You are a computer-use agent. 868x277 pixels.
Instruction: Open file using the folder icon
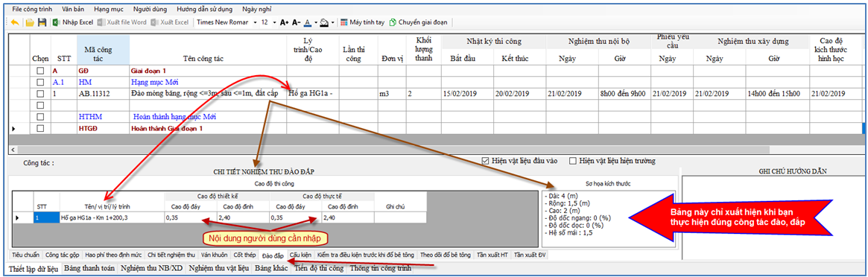tap(30, 22)
